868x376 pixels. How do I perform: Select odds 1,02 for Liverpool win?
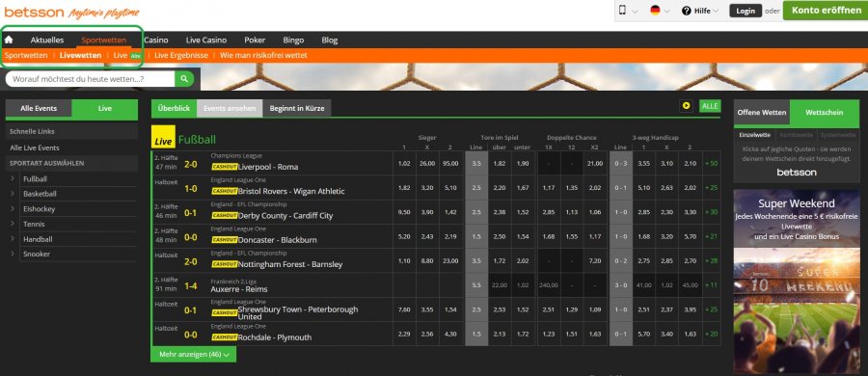pyautogui.click(x=404, y=163)
